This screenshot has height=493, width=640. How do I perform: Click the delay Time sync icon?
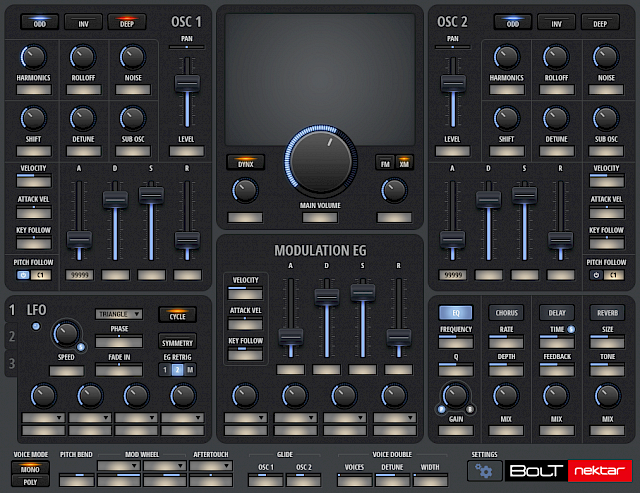571,329
